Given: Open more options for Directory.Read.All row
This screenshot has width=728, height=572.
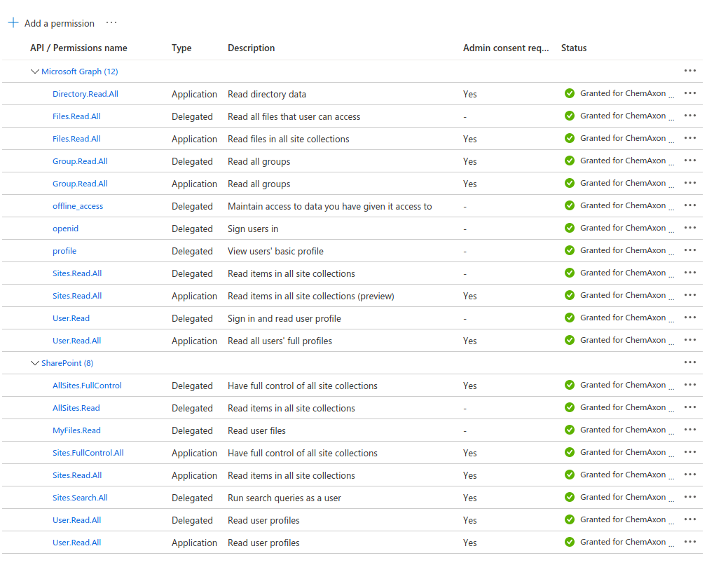Looking at the screenshot, I should [689, 93].
